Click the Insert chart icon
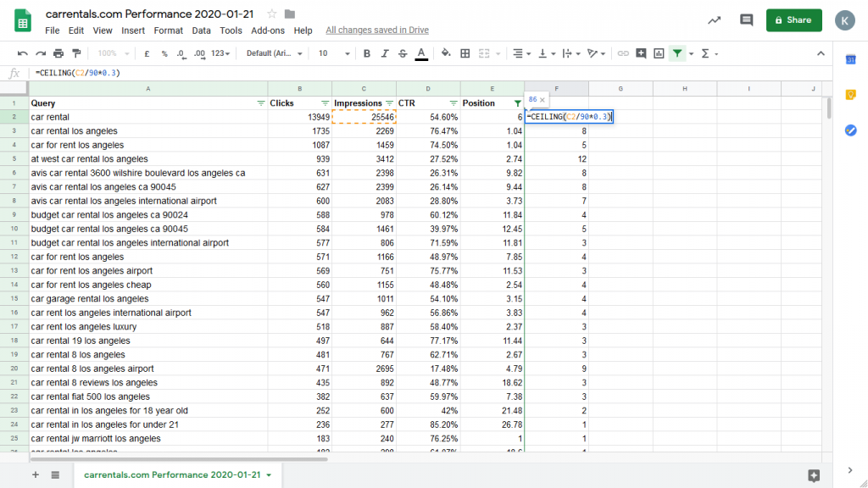This screenshot has height=488, width=868. pyautogui.click(x=659, y=53)
